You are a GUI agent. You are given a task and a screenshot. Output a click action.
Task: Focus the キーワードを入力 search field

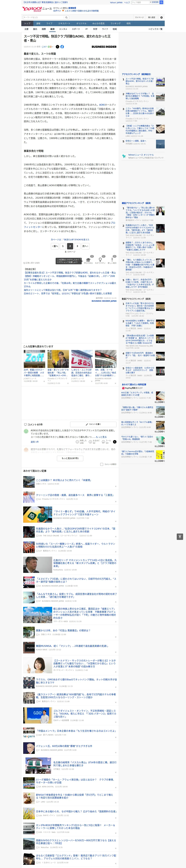pyautogui.click(x=43, y=18)
